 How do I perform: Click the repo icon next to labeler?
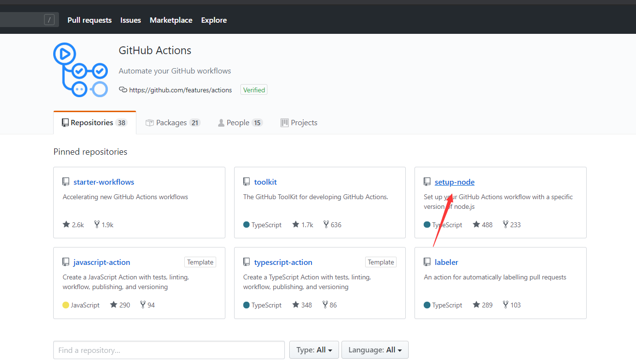427,262
